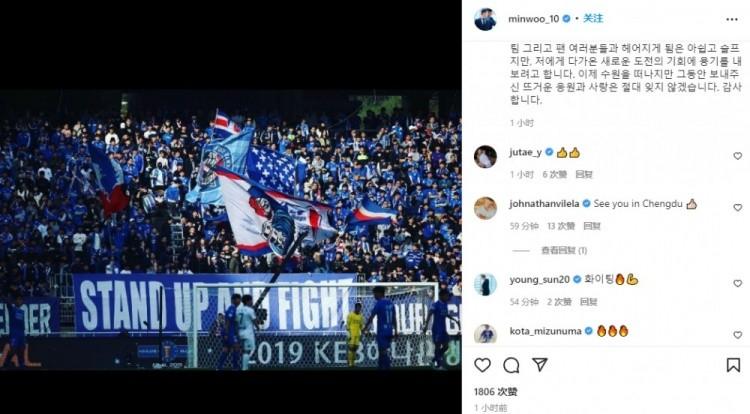The width and height of the screenshot is (750, 414).
Task: Like jutae_y's comment
Action: click(x=738, y=156)
